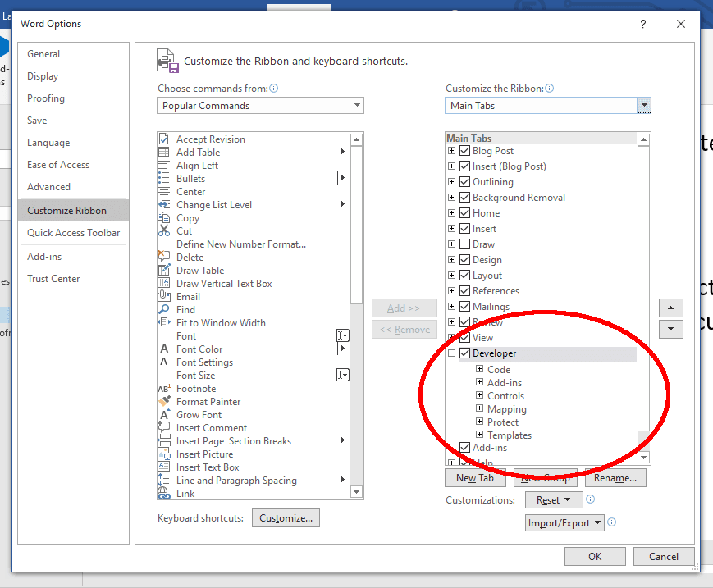This screenshot has width=713, height=588.
Task: Click the Insert Picture icon
Action: click(164, 454)
